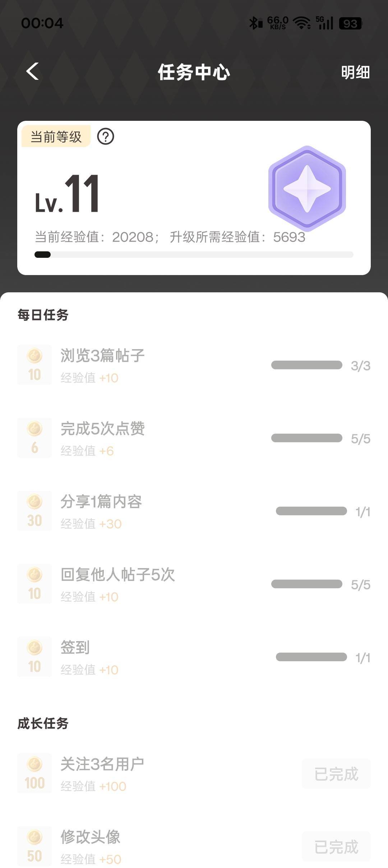Tap the coin icon for 回复他人帖子5次
This screenshot has width=388, height=868.
tap(34, 584)
